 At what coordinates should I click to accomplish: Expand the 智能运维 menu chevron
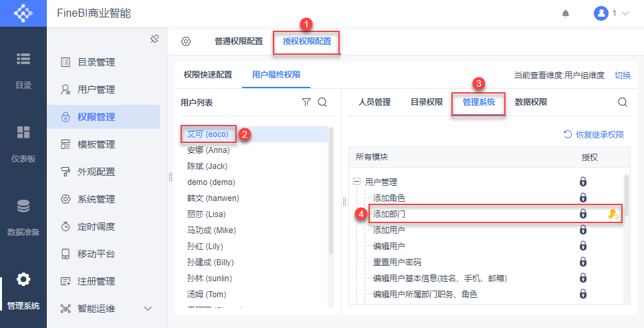tap(148, 309)
